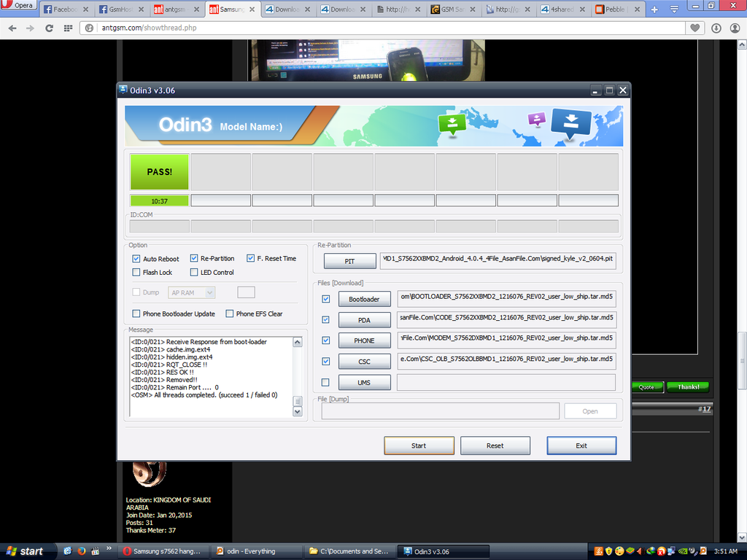747x560 pixels.
Task: Click the PIT file button
Action: coord(349,261)
